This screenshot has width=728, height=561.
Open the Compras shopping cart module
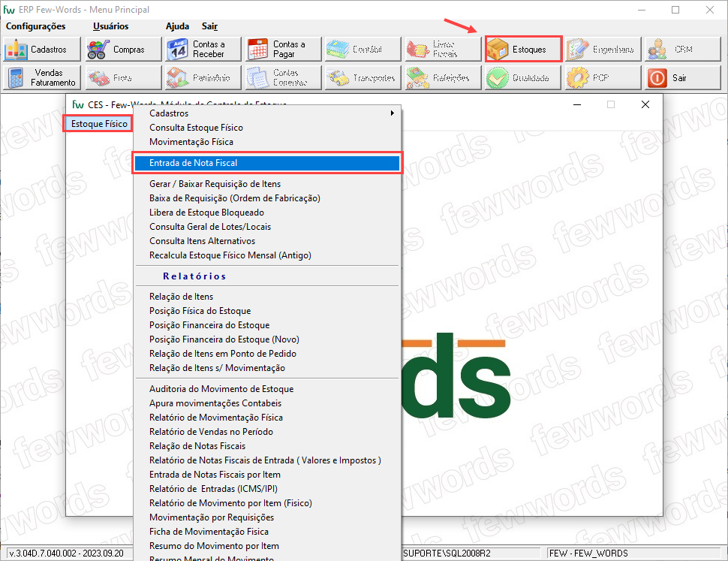(122, 50)
